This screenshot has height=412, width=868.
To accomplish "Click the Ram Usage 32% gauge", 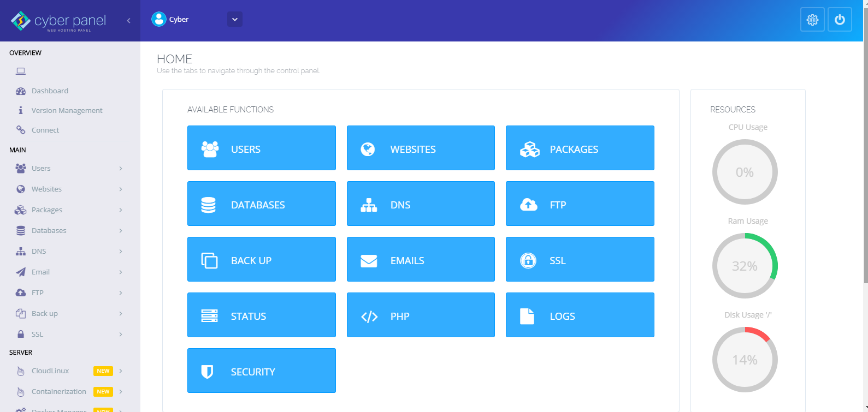I will [745, 266].
